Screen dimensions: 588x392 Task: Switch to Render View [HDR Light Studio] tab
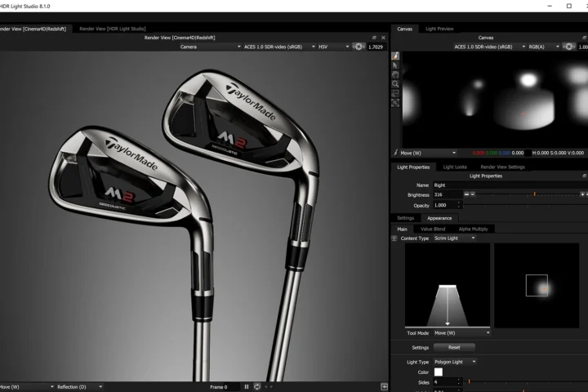point(113,29)
